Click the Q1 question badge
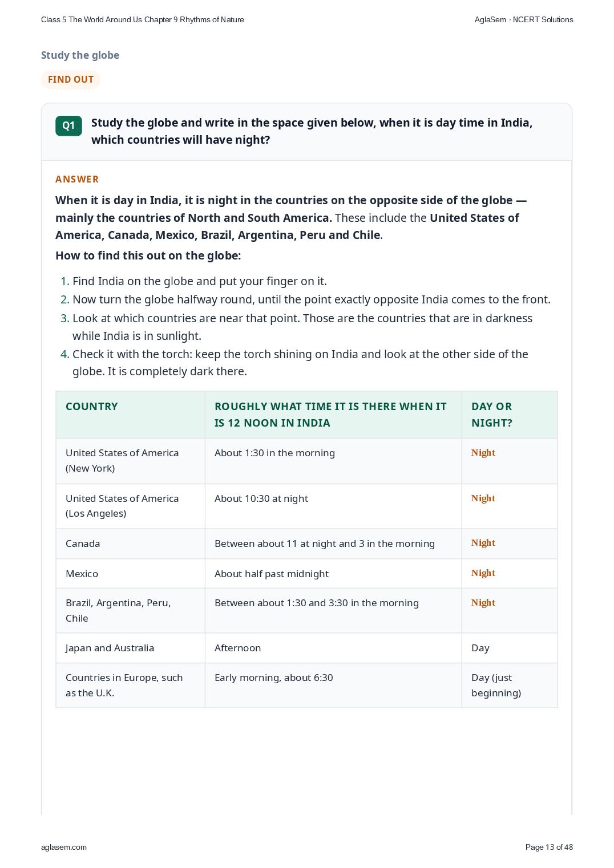 coord(68,126)
